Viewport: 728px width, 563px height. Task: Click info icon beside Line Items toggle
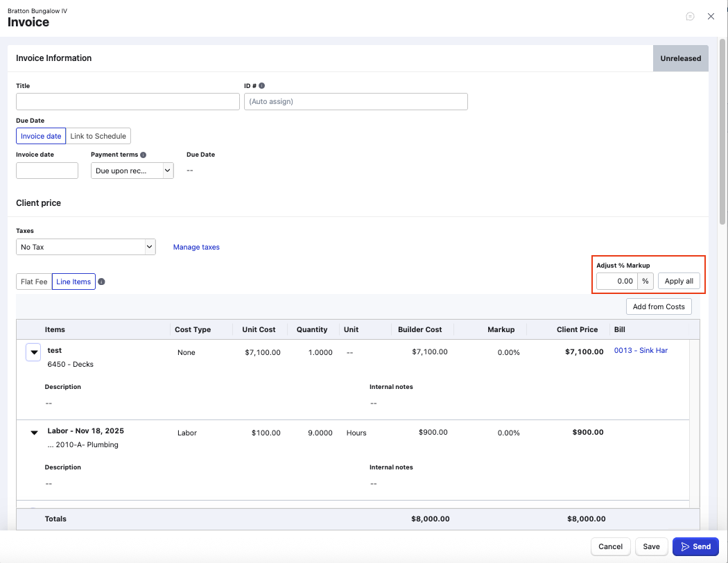pos(102,281)
